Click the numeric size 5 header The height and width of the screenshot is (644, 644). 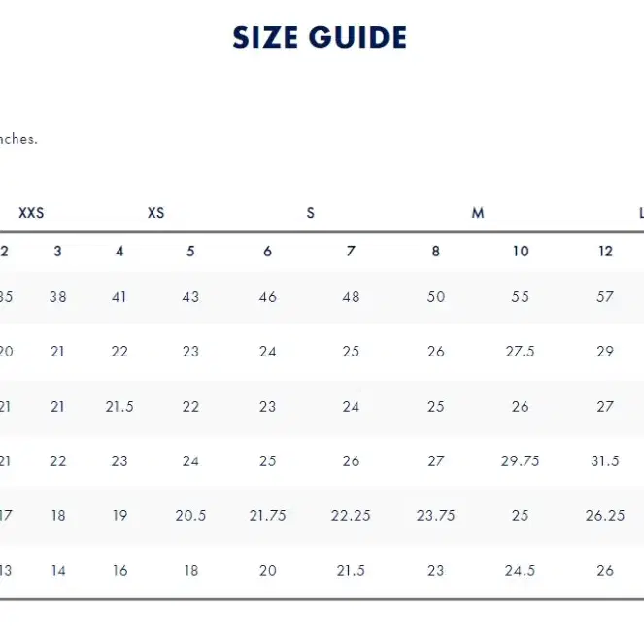(190, 251)
